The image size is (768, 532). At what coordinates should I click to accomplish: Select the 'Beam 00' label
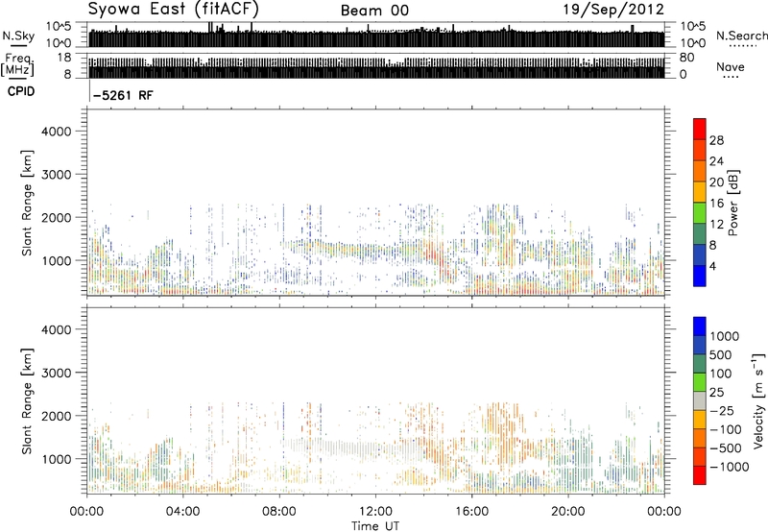pos(374,11)
